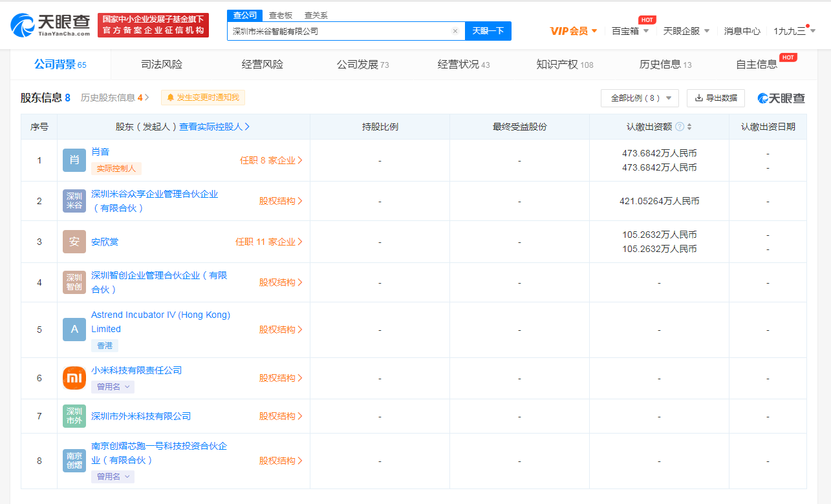Click the 肖 avatar icon for 肖音

point(74,160)
